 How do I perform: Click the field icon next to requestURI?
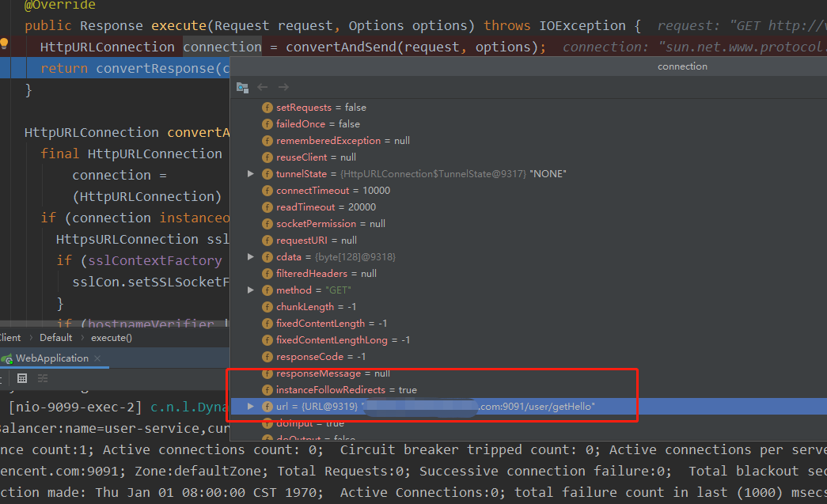(x=267, y=241)
